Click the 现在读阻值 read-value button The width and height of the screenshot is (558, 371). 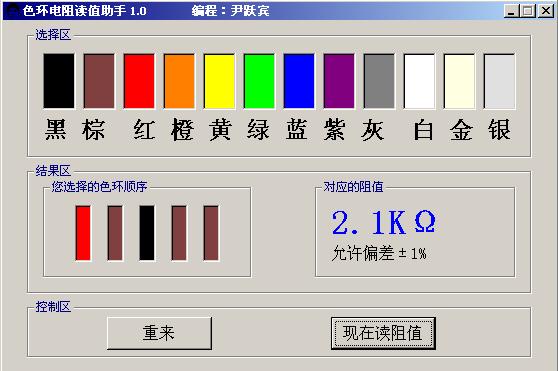[x=383, y=333]
